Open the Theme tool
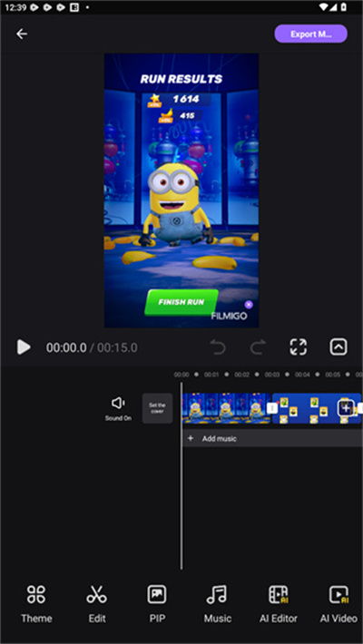This screenshot has height=644, width=363. [x=36, y=604]
